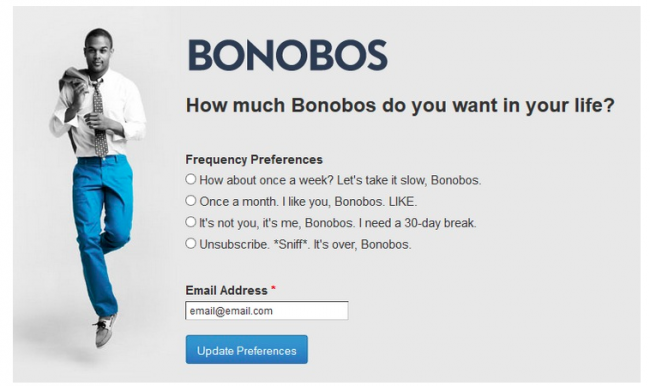Select the Unsubscribe radio button
650x386 pixels.
click(x=190, y=243)
